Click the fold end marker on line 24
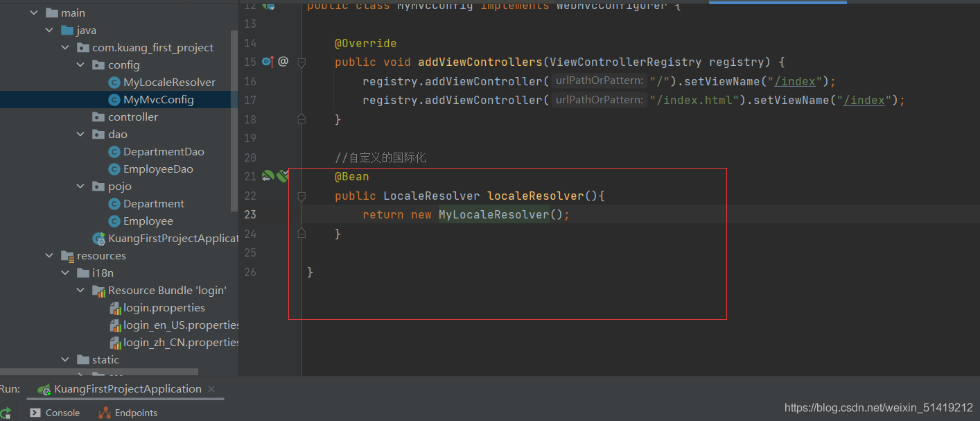Image resolution: width=980 pixels, height=421 pixels. [301, 234]
